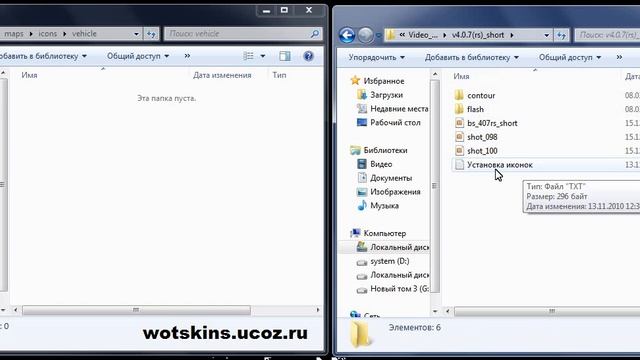Viewport: 640px width, 360px height.
Task: Sort by Дата изменения column in left window
Action: coord(222,75)
